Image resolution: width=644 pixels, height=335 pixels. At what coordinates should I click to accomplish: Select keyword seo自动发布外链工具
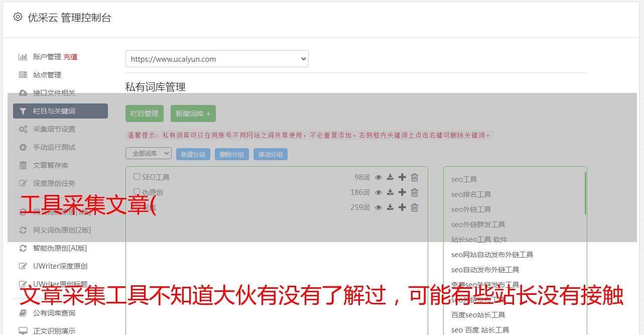coord(485,270)
